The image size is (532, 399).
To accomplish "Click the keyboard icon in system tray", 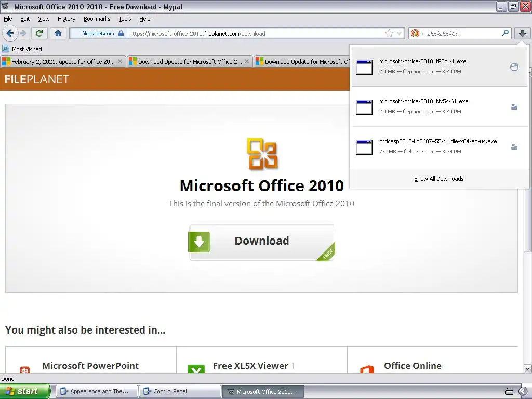I will (x=509, y=392).
